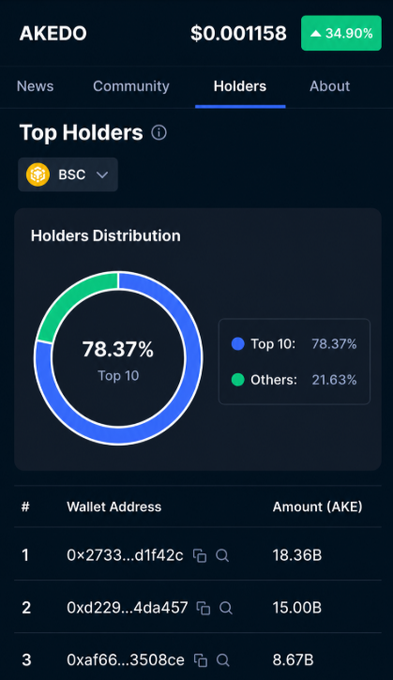Viewport: 393px width, 680px height.
Task: Open the Community tab
Action: (x=131, y=86)
